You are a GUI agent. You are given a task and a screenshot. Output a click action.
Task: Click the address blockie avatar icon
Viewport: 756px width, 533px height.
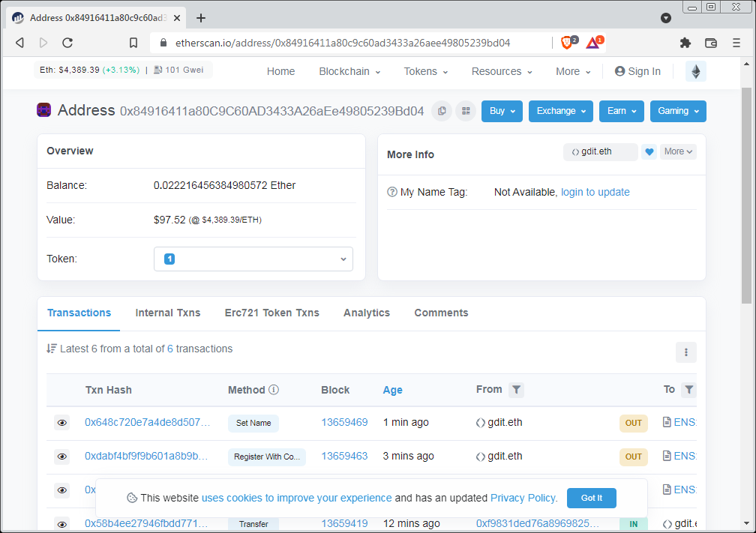coord(43,110)
